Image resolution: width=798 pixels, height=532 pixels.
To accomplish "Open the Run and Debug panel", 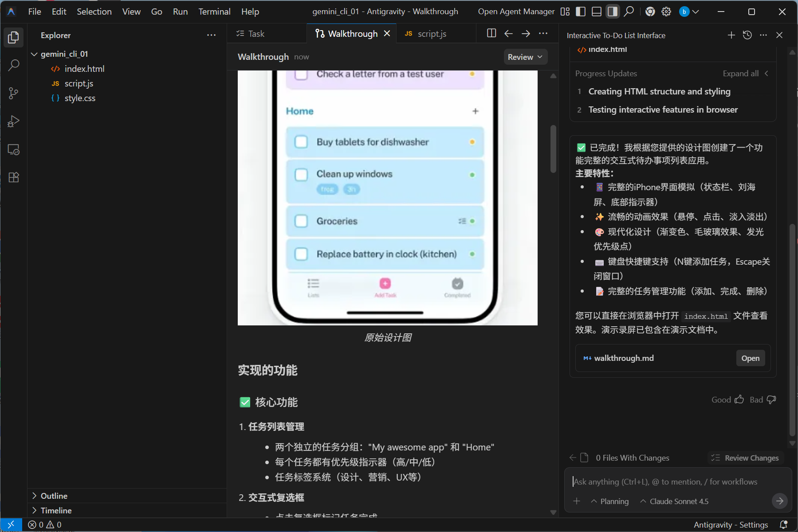I will (x=13, y=121).
